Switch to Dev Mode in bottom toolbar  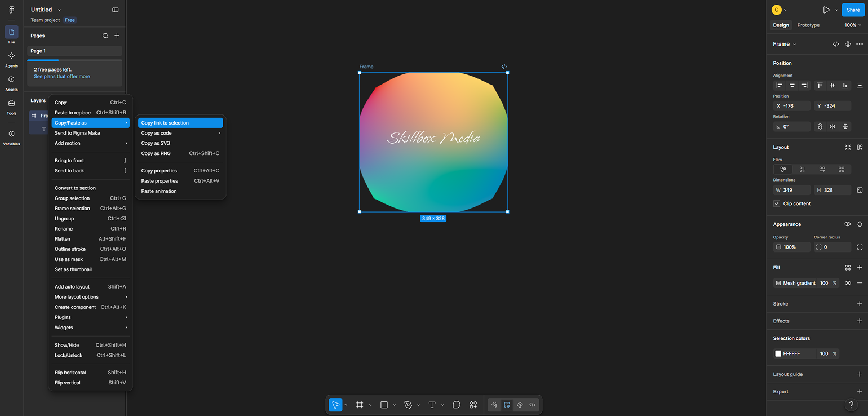coord(532,405)
